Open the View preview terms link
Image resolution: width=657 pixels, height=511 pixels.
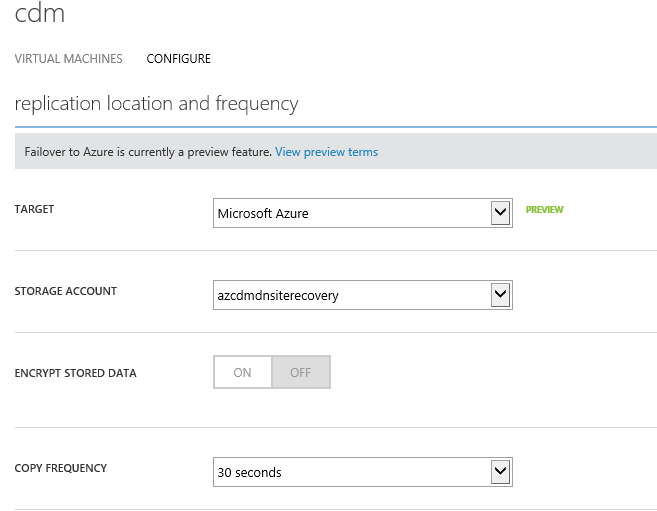[326, 152]
